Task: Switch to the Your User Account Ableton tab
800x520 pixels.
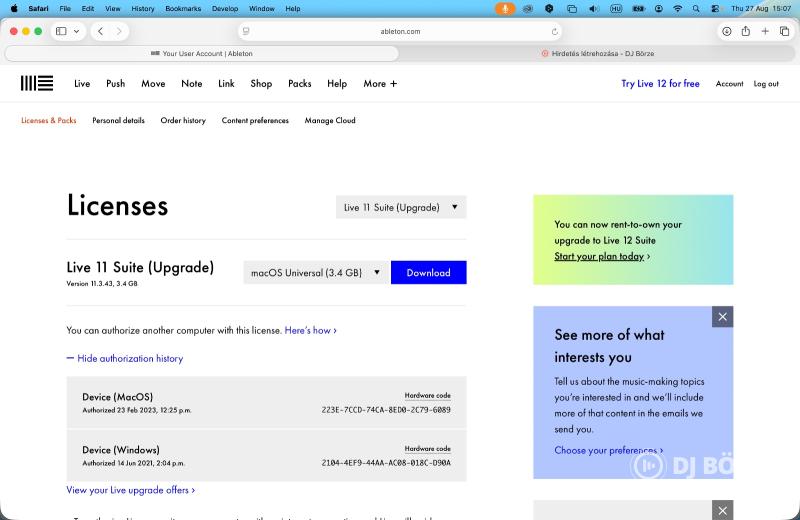Action: click(x=202, y=53)
